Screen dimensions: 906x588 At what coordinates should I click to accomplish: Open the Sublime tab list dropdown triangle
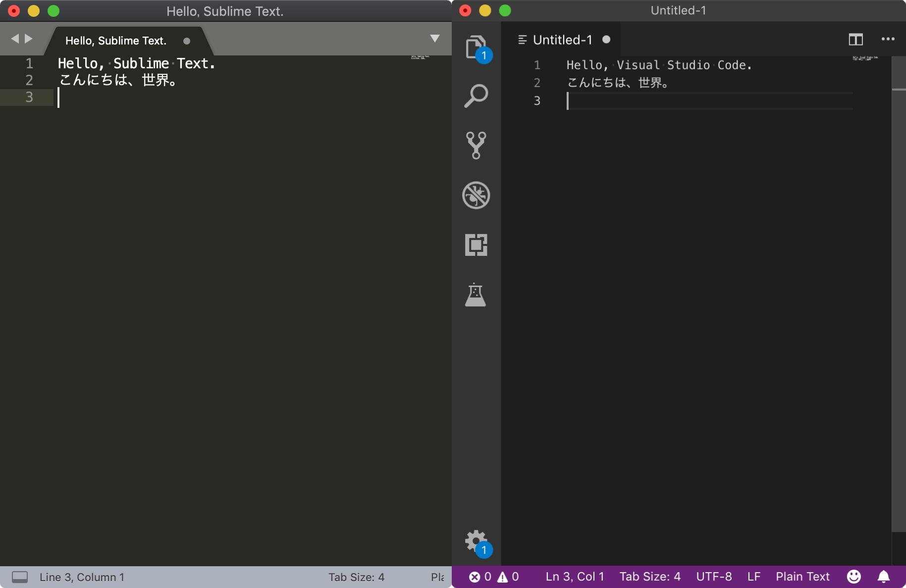point(434,39)
